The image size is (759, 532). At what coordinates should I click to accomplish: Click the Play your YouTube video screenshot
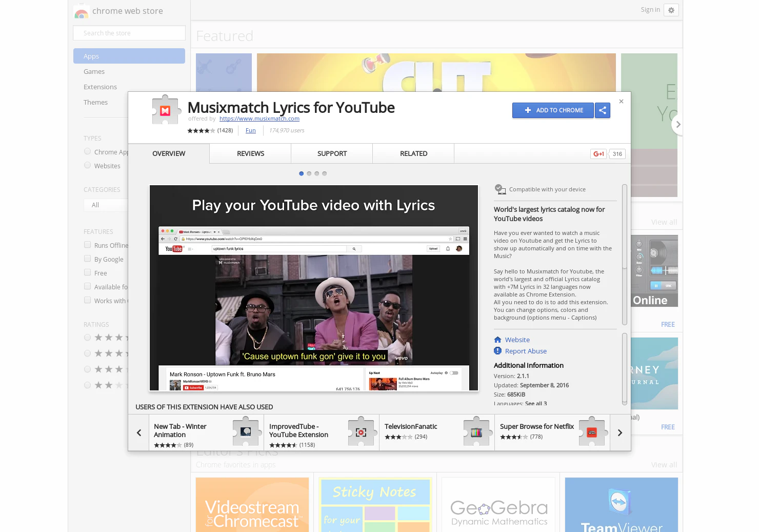point(314,288)
